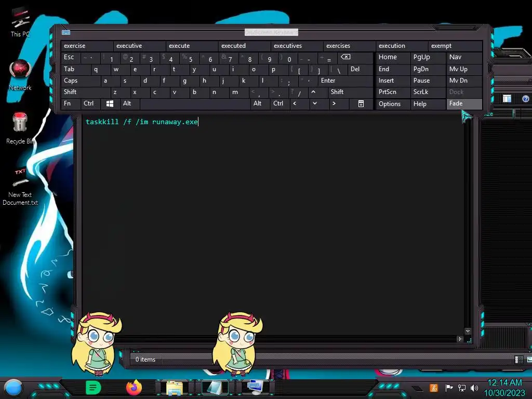Click the Windows logo key on the keyboard
The image size is (532, 399).
click(110, 103)
